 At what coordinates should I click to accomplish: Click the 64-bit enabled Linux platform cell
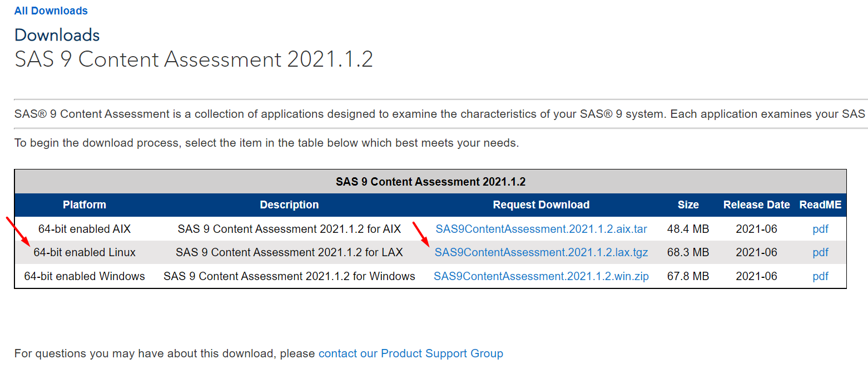click(85, 252)
